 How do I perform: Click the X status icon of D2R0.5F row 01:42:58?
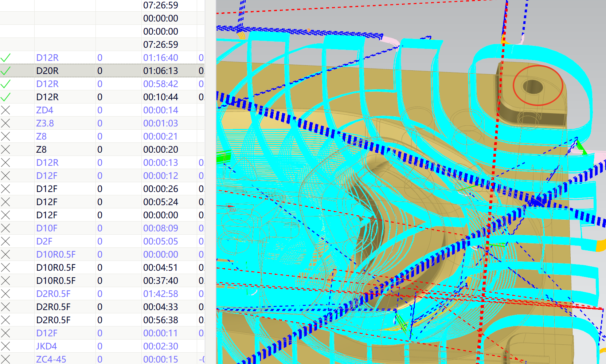pos(5,294)
